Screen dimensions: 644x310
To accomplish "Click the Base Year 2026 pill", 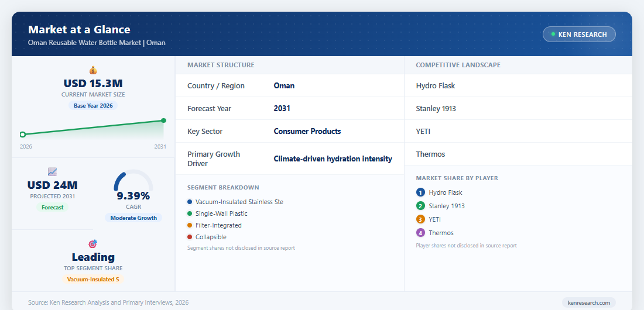I will coord(93,105).
